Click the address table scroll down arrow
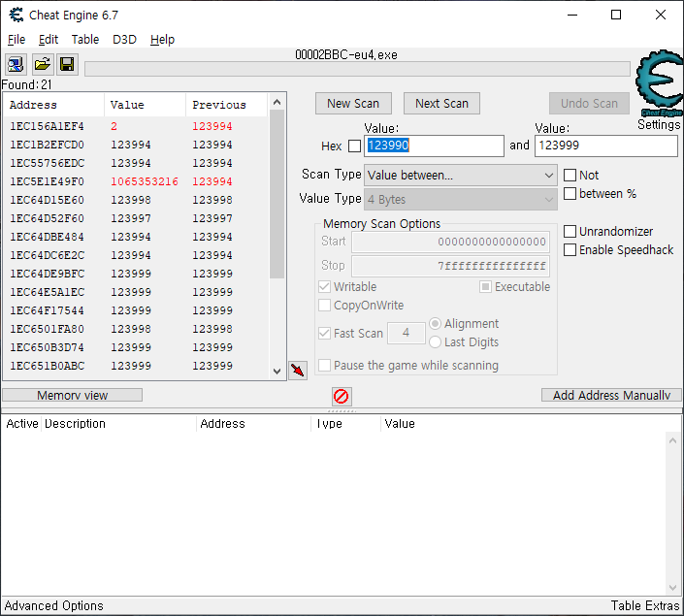 (x=672, y=588)
